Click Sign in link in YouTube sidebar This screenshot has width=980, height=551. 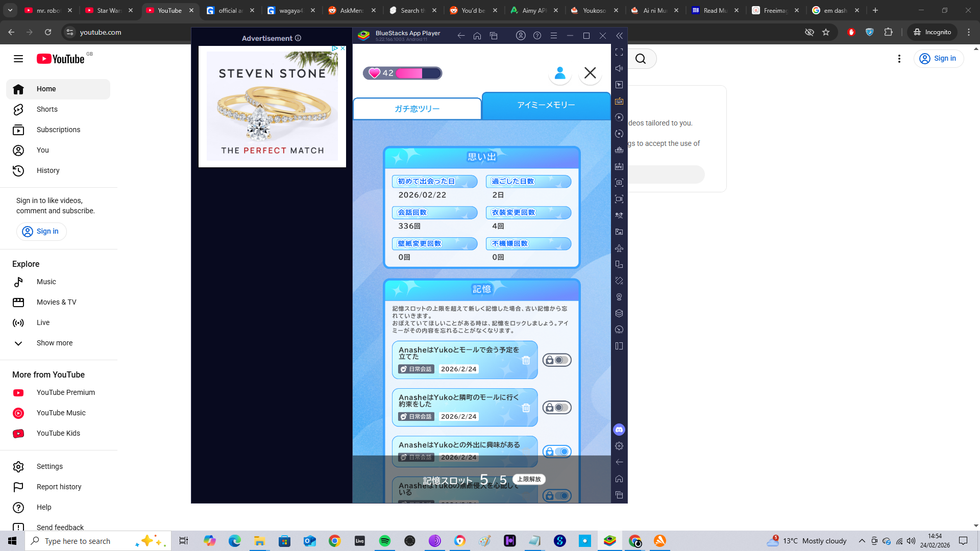(41, 232)
